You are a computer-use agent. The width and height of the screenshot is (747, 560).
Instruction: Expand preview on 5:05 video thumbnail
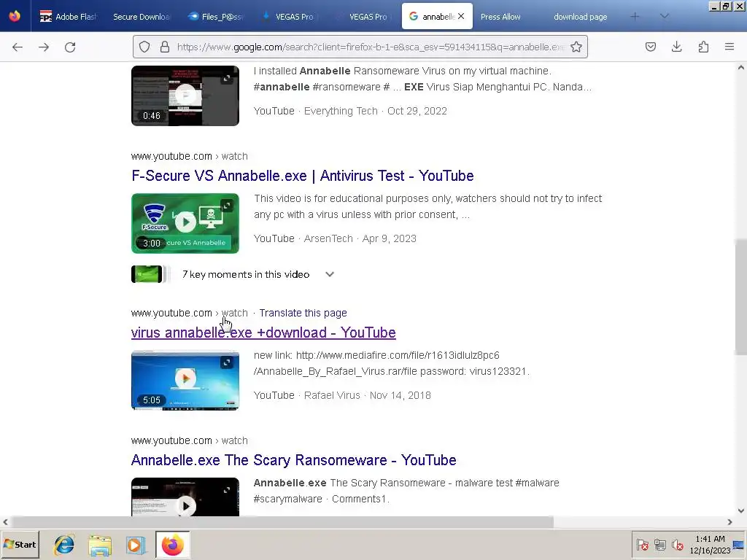click(228, 362)
